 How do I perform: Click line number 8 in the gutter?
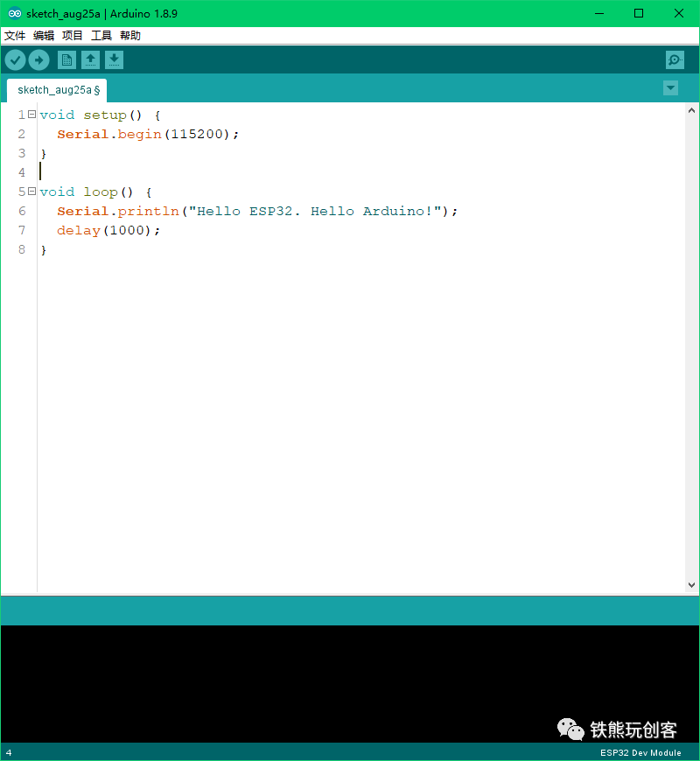pos(22,249)
